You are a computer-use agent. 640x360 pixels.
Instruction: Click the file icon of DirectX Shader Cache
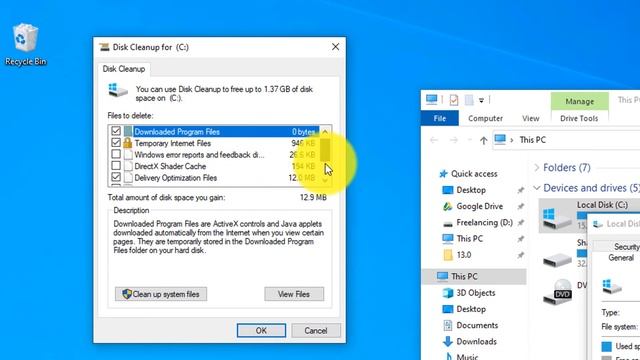[128, 166]
